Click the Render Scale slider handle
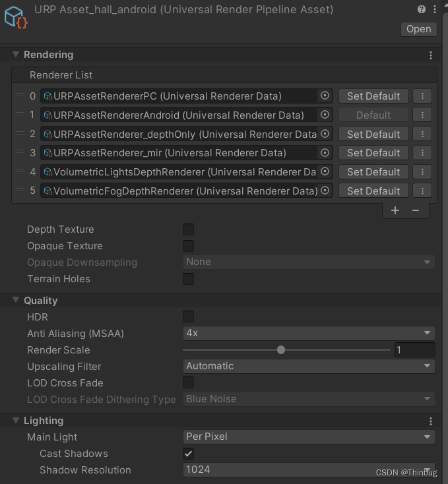 click(x=280, y=349)
